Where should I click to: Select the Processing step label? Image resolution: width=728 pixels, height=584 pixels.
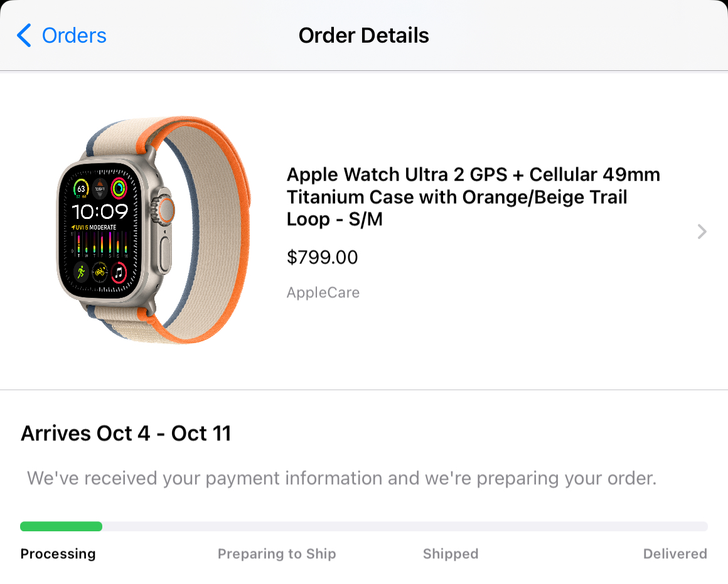point(58,554)
